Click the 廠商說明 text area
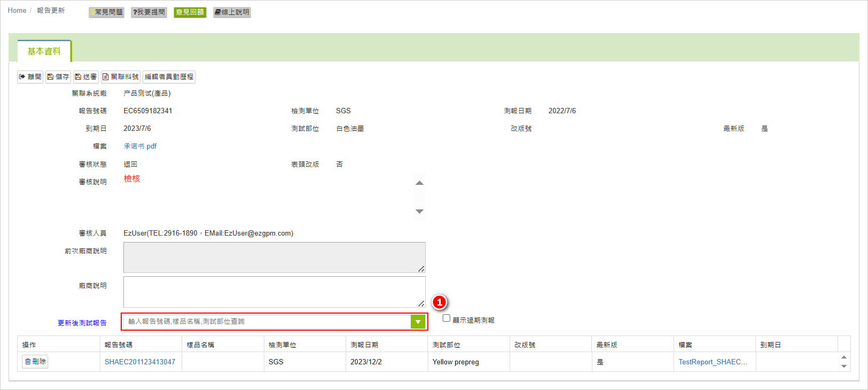 (275, 292)
